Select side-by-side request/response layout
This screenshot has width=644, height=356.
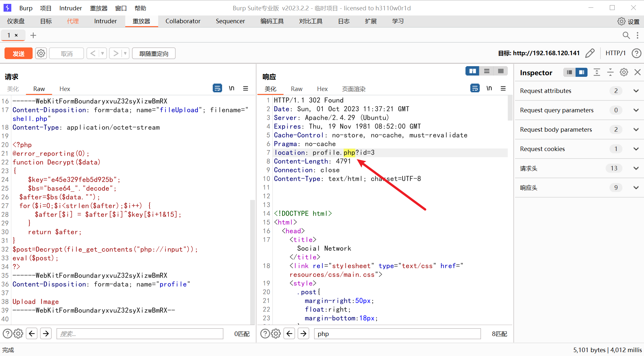[x=473, y=71]
